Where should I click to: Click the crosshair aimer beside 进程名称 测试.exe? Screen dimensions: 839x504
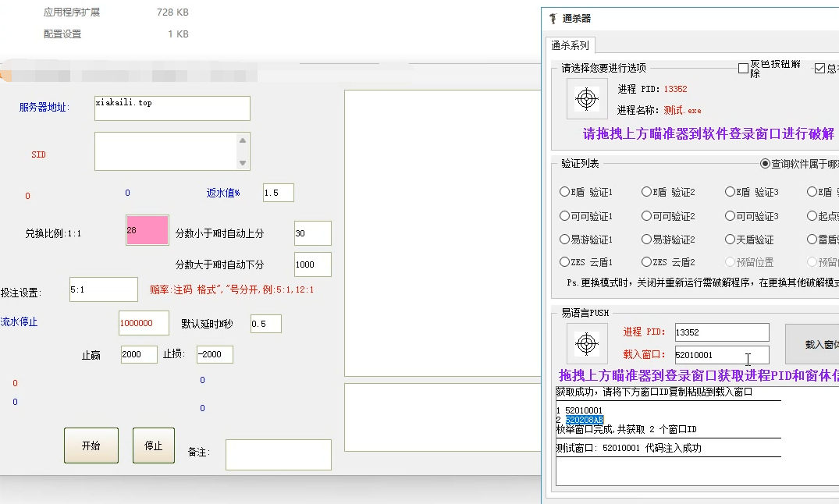click(587, 99)
